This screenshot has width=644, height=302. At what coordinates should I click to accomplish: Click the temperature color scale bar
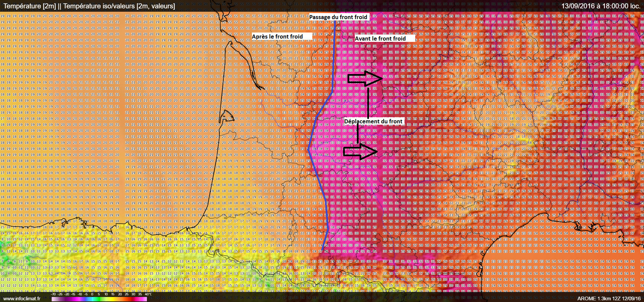click(x=99, y=299)
